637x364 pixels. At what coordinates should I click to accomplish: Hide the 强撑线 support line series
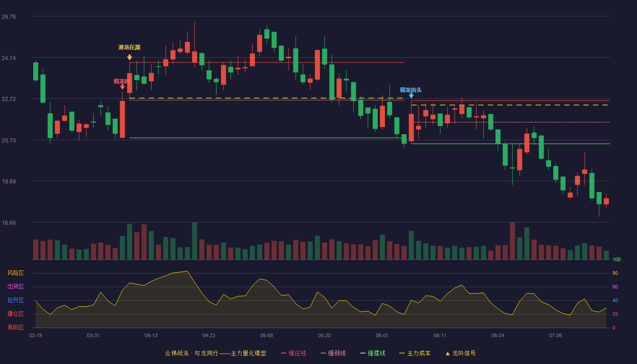[373, 353]
